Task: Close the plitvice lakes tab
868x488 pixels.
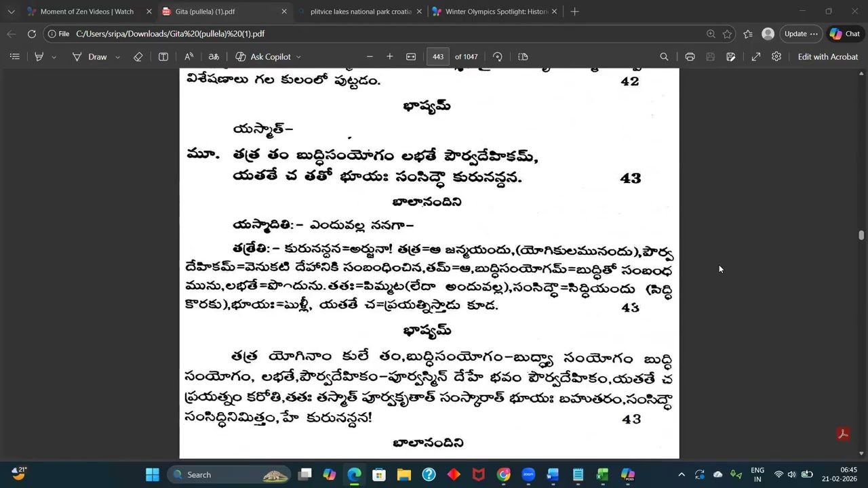Action: click(x=419, y=12)
